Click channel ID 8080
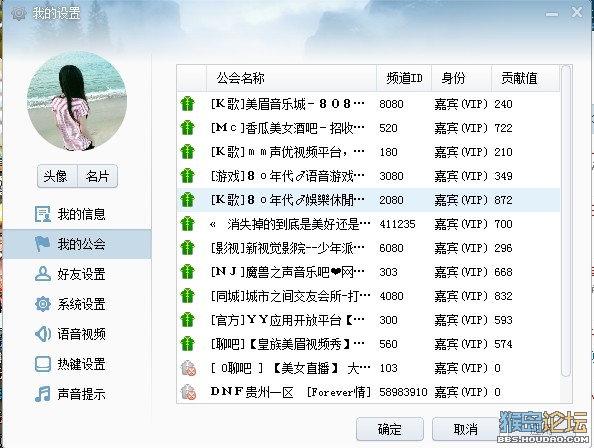This screenshot has height=448, width=594. [x=391, y=104]
